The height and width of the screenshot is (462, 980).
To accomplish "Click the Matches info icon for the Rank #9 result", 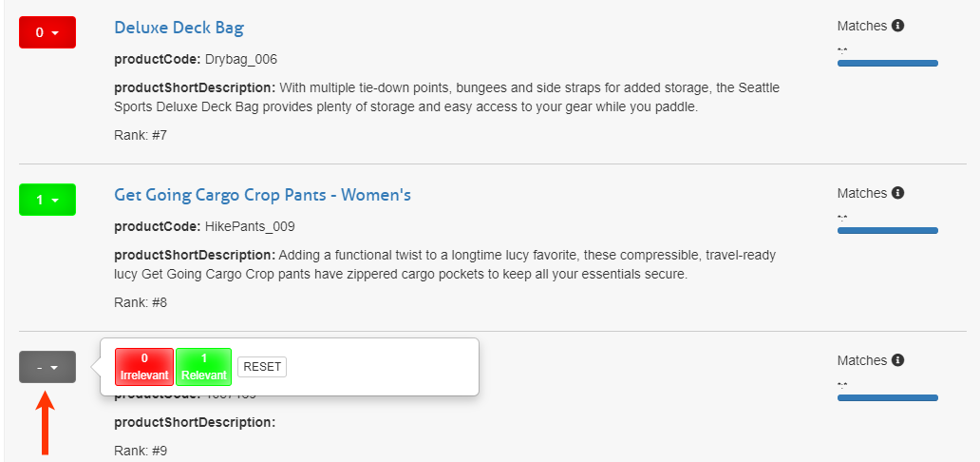I will pyautogui.click(x=898, y=360).
